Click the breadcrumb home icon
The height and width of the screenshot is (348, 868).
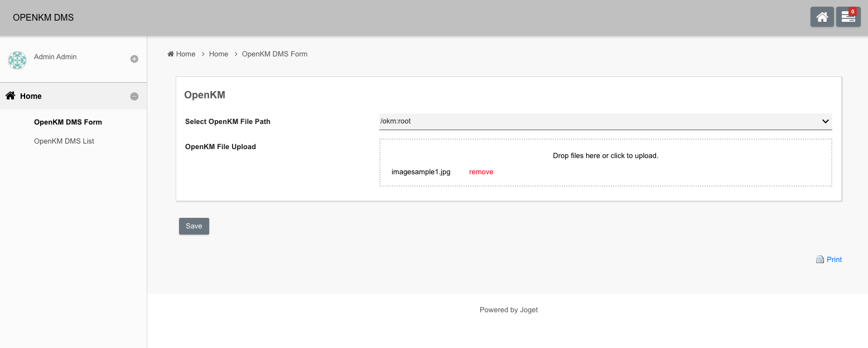click(171, 54)
